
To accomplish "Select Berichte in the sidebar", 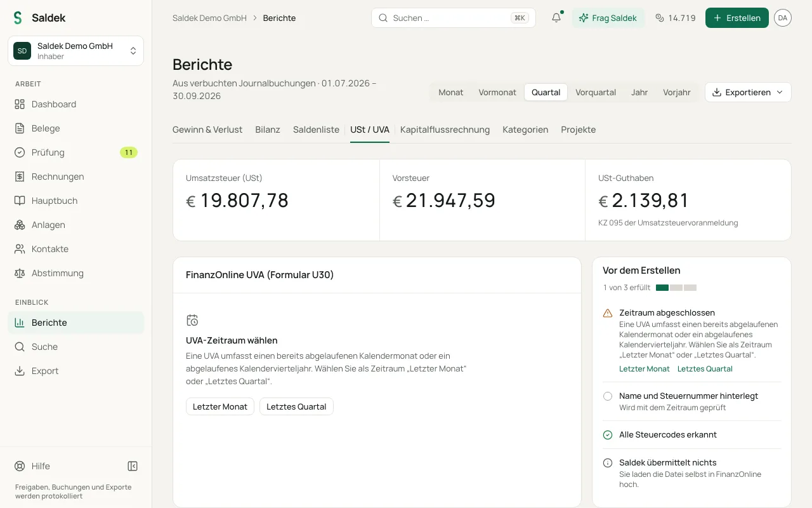I will (75, 323).
